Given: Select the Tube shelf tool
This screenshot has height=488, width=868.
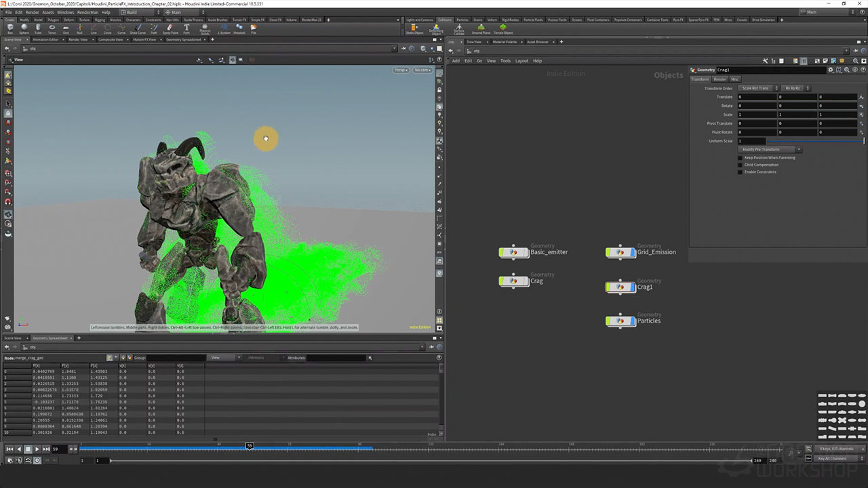Looking at the screenshot, I should (x=38, y=28).
